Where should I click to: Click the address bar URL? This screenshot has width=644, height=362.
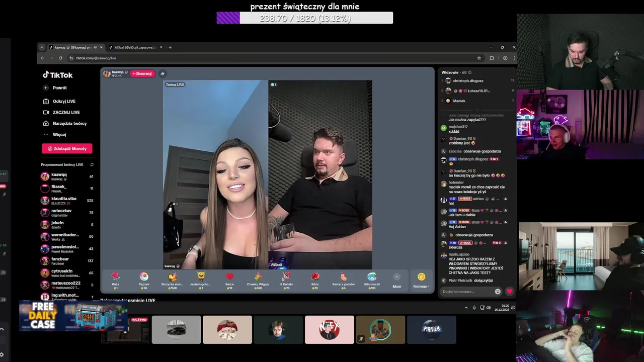point(96,58)
